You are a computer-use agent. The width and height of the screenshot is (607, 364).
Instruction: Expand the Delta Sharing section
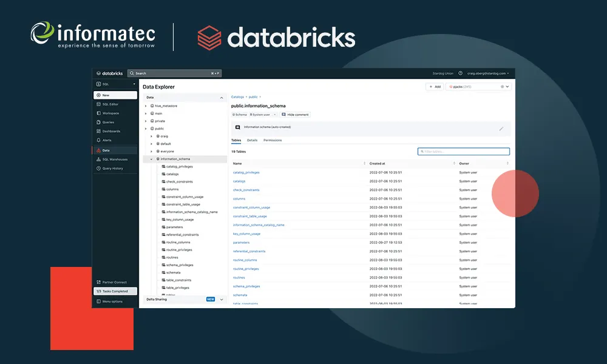coord(222,300)
